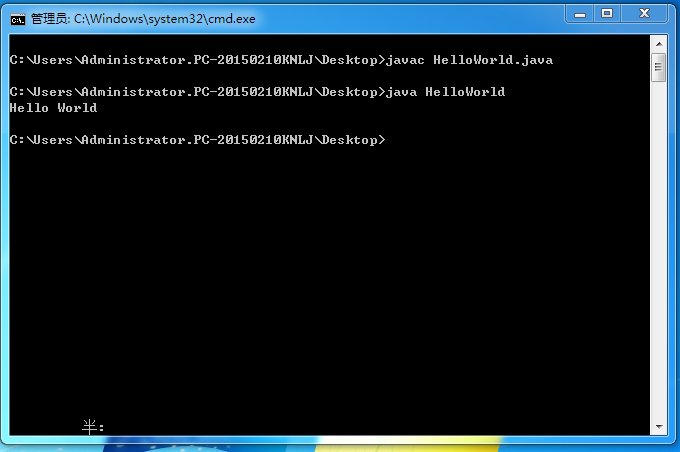Click the 'javac HelloWorld.java' command text
680x452 pixels.
469,60
